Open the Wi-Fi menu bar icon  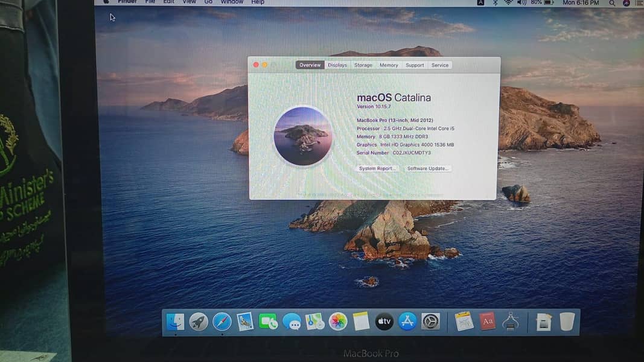coord(508,2)
